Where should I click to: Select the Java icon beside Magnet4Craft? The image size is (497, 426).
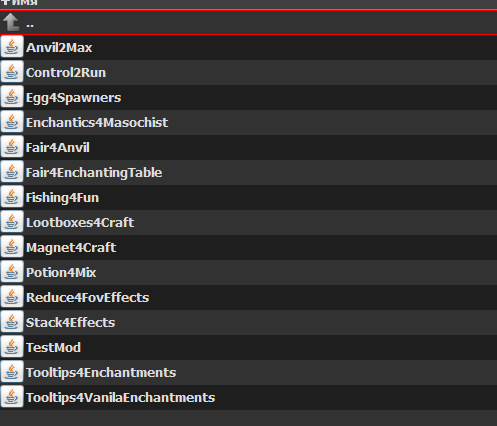click(12, 247)
